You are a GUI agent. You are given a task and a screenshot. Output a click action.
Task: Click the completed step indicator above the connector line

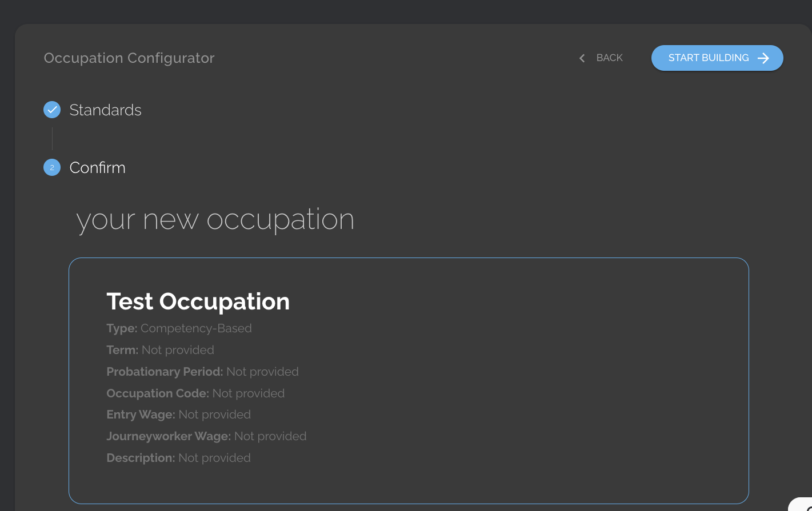coord(51,109)
